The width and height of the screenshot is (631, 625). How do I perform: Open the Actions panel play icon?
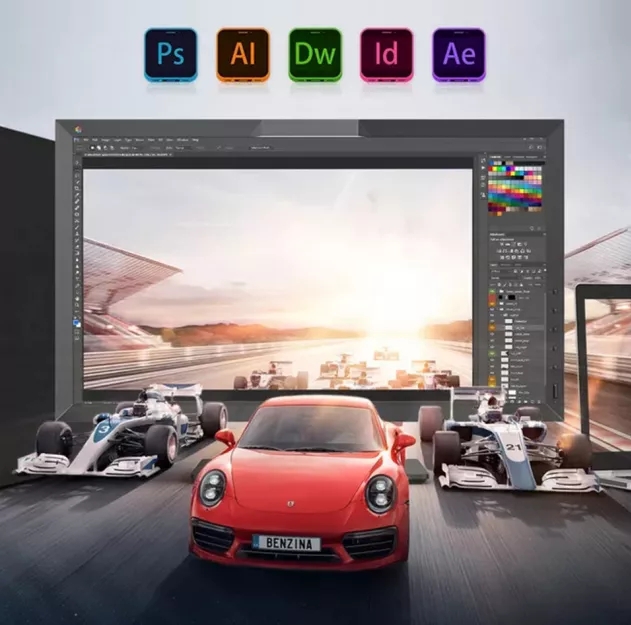[x=483, y=168]
